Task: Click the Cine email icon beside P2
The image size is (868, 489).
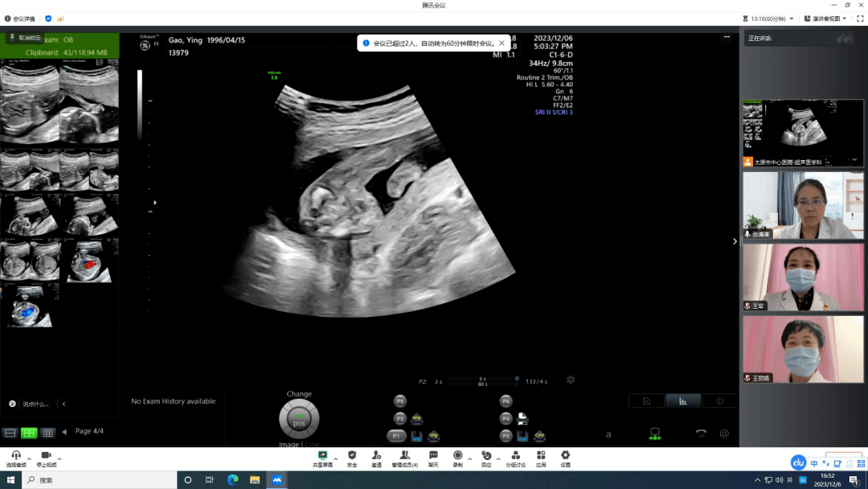Action: (540, 437)
